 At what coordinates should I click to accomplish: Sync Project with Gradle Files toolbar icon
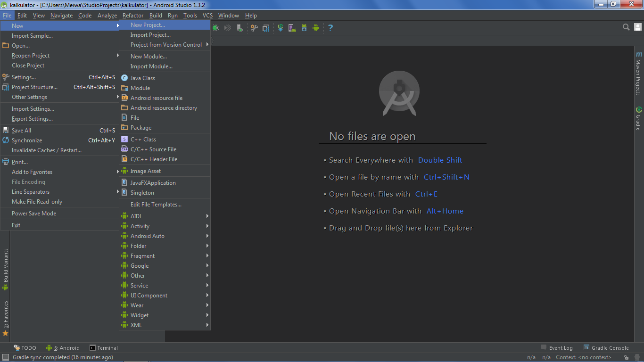tap(281, 28)
